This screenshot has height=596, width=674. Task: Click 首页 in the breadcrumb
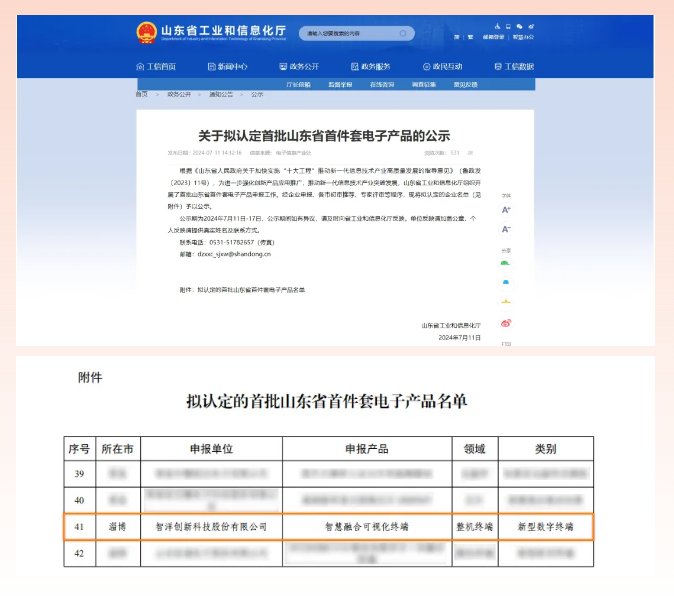point(142,94)
